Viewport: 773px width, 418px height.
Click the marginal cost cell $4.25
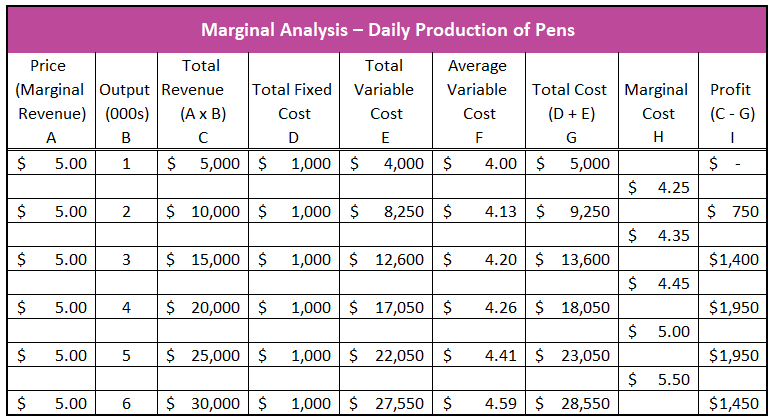pos(658,187)
